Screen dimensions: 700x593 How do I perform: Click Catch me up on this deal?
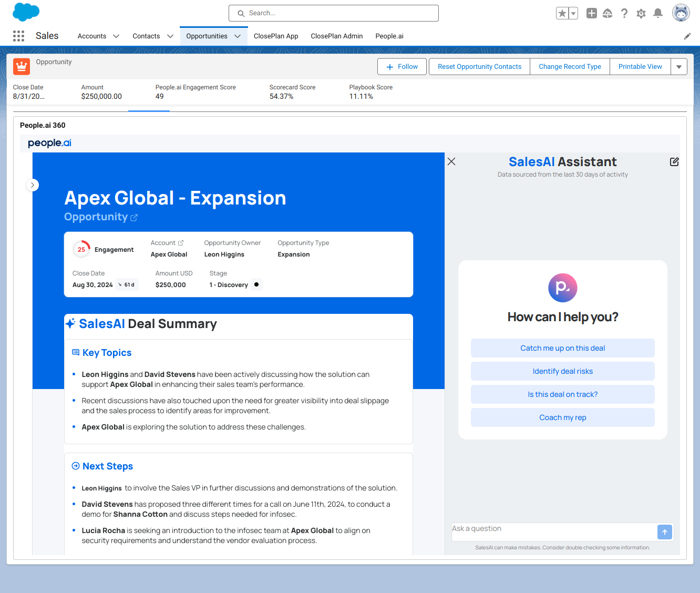tap(563, 348)
